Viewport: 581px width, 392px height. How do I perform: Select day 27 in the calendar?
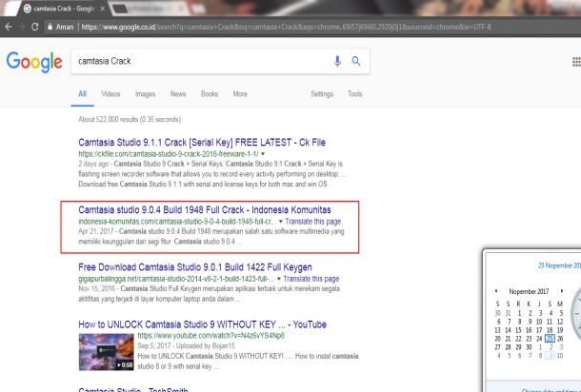tap(497, 347)
